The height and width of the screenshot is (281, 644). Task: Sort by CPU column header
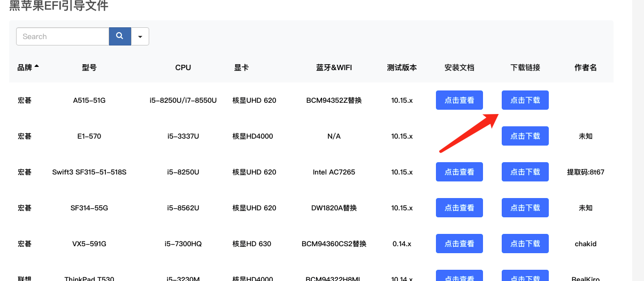(183, 67)
